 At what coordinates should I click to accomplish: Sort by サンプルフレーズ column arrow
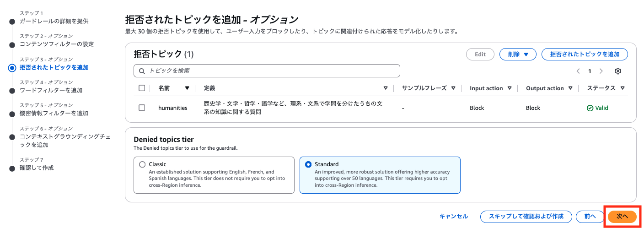(x=453, y=88)
